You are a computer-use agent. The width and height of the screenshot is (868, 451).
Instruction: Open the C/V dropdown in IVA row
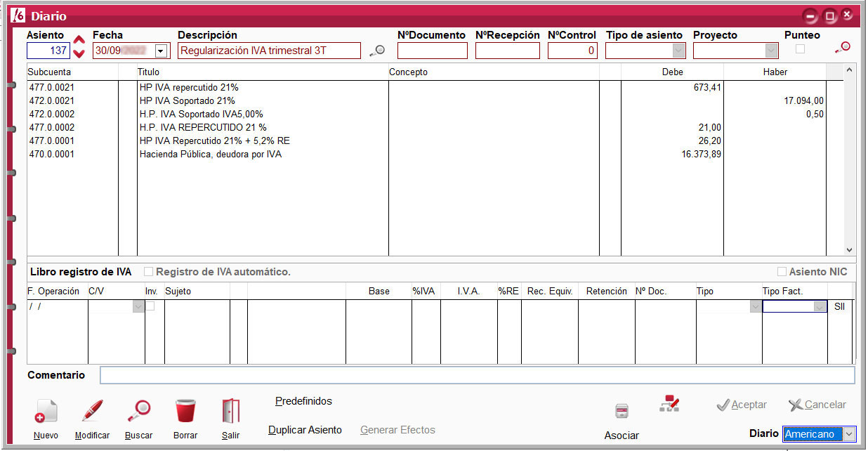138,306
